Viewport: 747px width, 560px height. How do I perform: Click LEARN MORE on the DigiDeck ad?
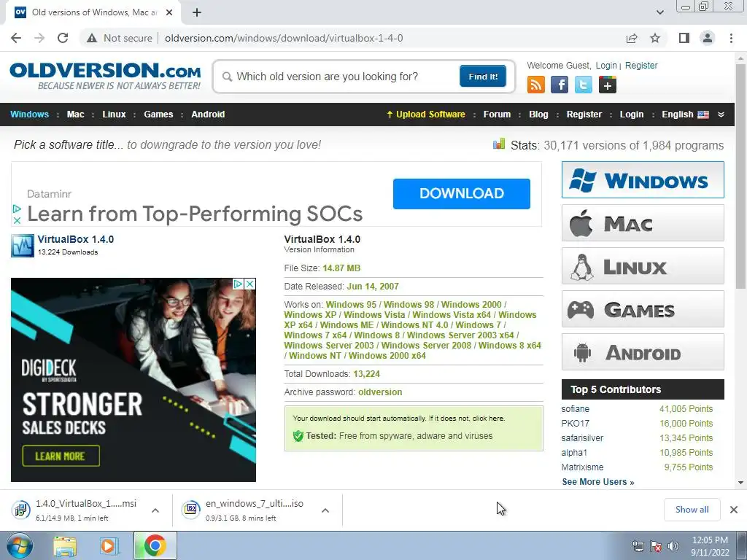click(x=61, y=456)
